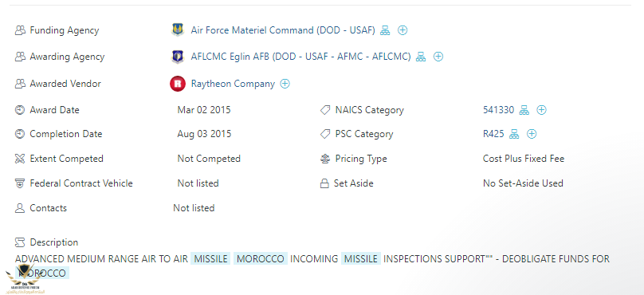The height and width of the screenshot is (295, 644).
Task: Open hierarchy icon beside Air Force Materiel Command
Action: click(x=385, y=30)
